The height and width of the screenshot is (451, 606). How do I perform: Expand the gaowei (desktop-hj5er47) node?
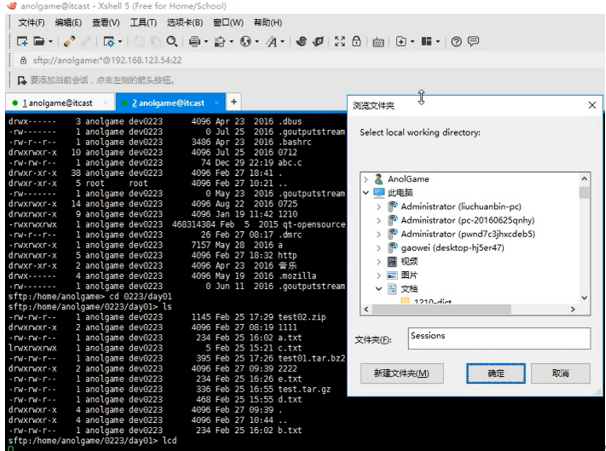[379, 248]
